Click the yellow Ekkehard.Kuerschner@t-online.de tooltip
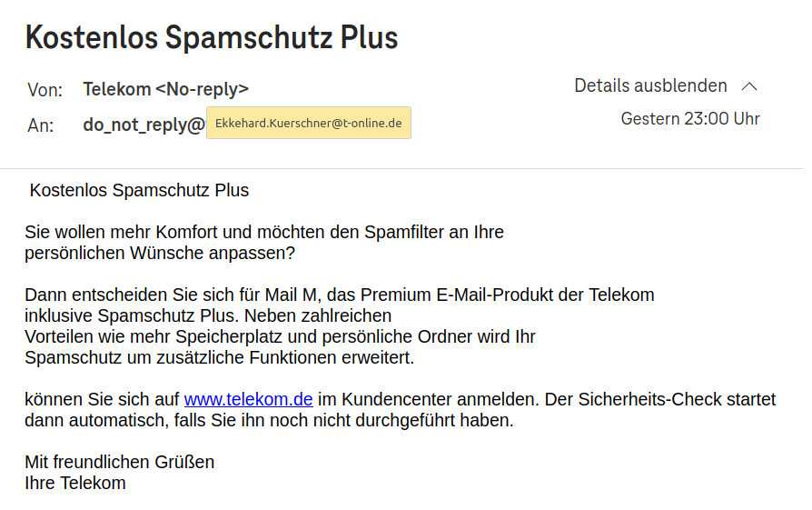Viewport: 812px width, 510px height. click(309, 123)
